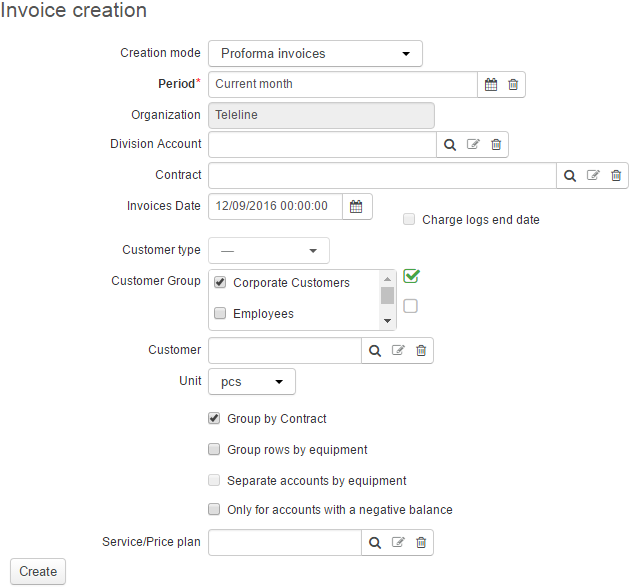
Task: Check the Employees customer group
Action: click(220, 313)
